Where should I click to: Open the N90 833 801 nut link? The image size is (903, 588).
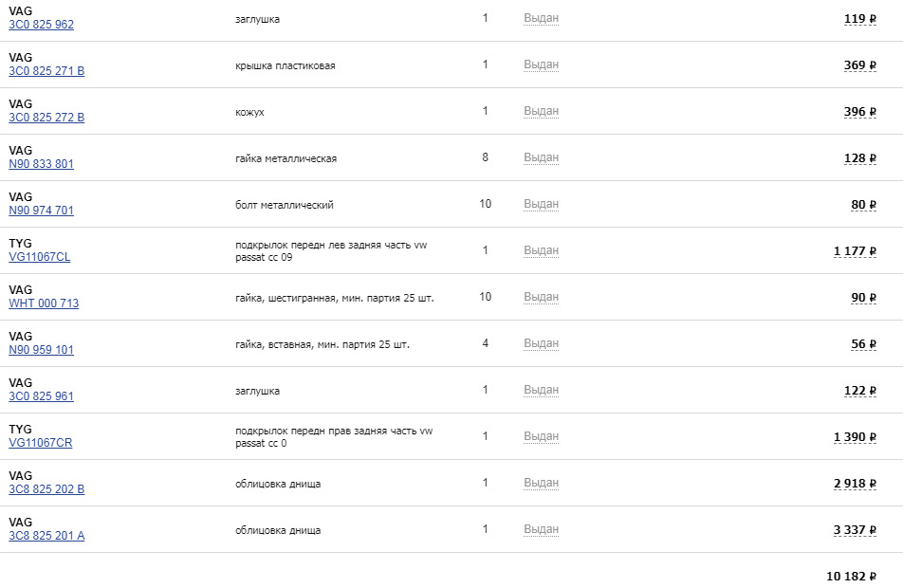(41, 164)
